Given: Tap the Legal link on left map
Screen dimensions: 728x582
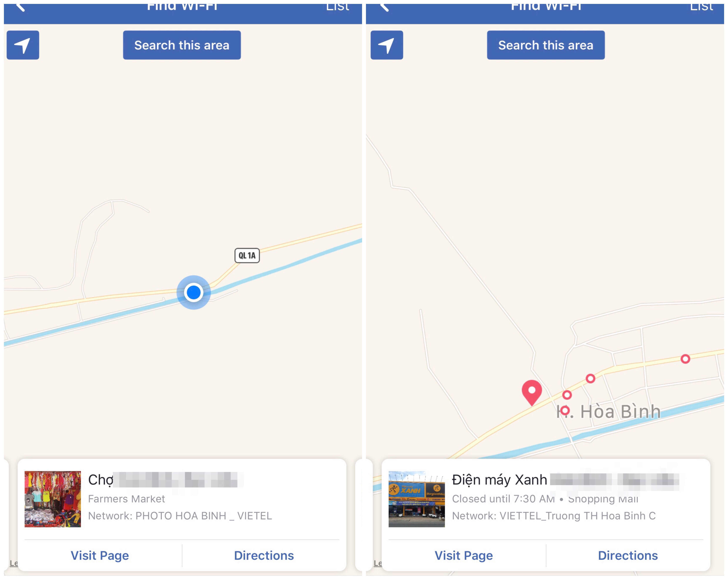Looking at the screenshot, I should click(14, 563).
